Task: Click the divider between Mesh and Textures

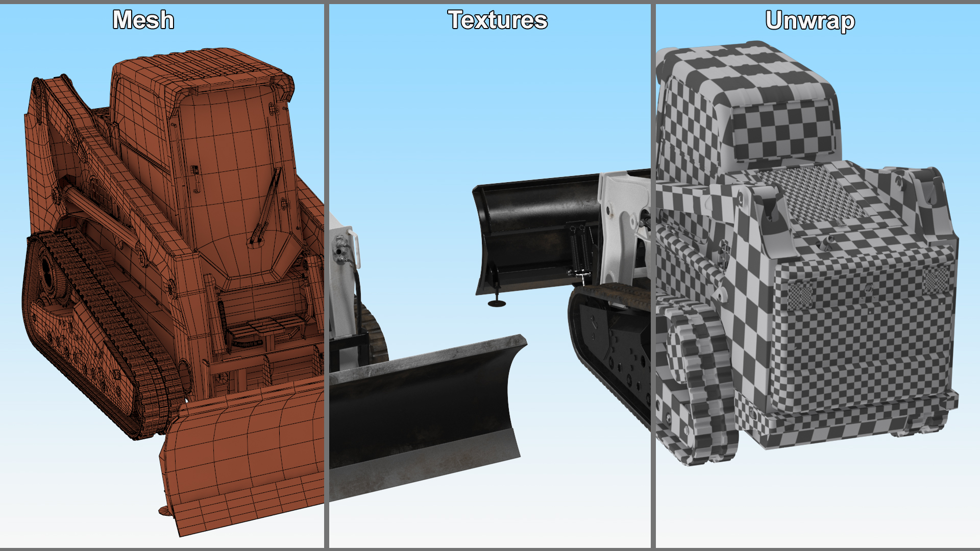Action: pyautogui.click(x=326, y=275)
